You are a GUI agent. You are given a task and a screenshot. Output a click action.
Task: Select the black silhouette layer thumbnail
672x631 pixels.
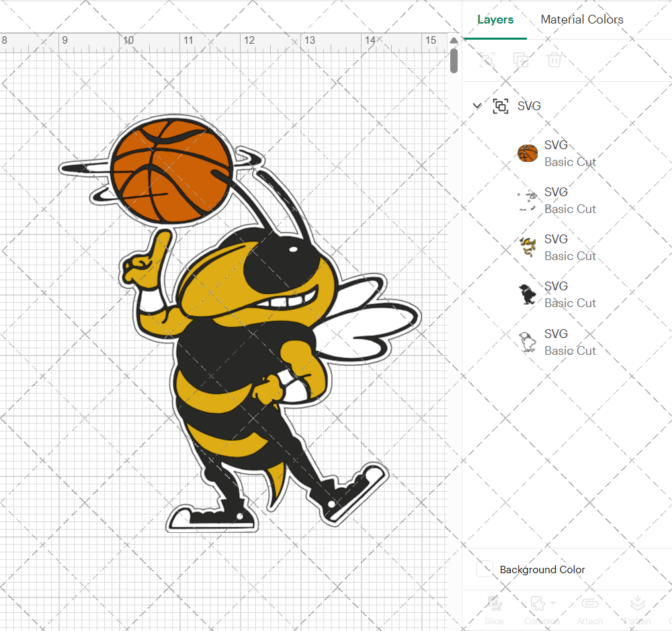coord(528,294)
